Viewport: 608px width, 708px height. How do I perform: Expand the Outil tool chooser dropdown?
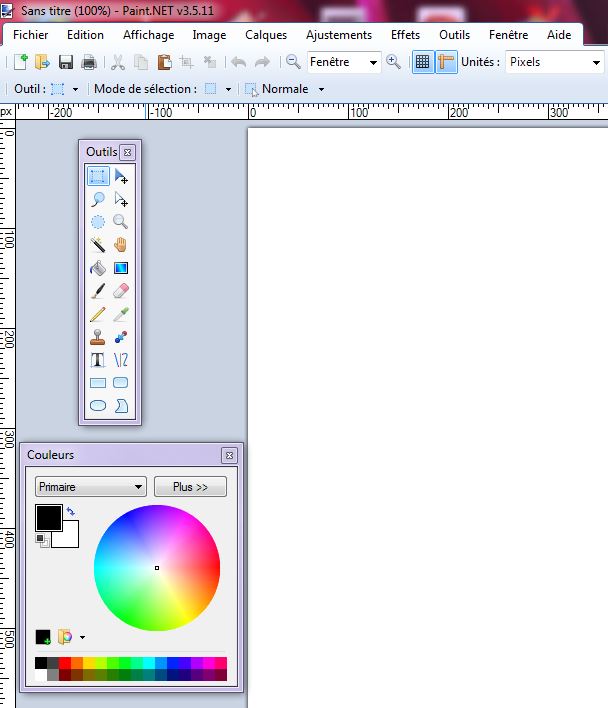tap(75, 89)
